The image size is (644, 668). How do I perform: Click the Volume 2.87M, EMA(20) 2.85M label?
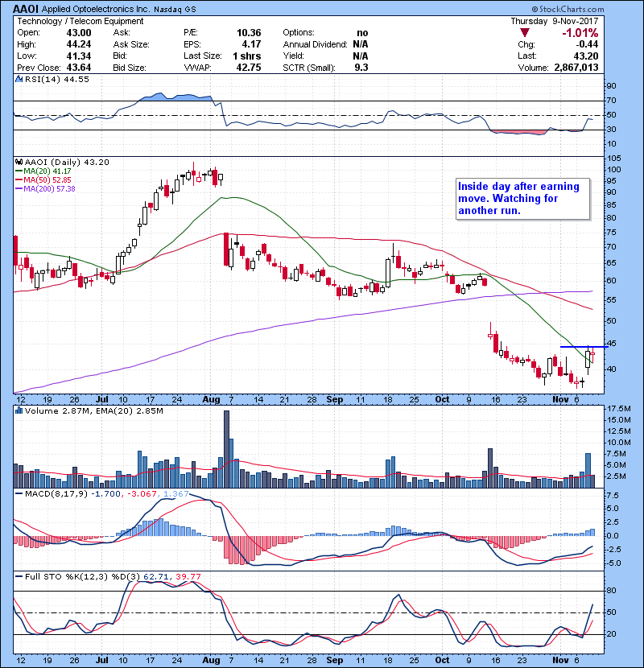click(x=93, y=411)
